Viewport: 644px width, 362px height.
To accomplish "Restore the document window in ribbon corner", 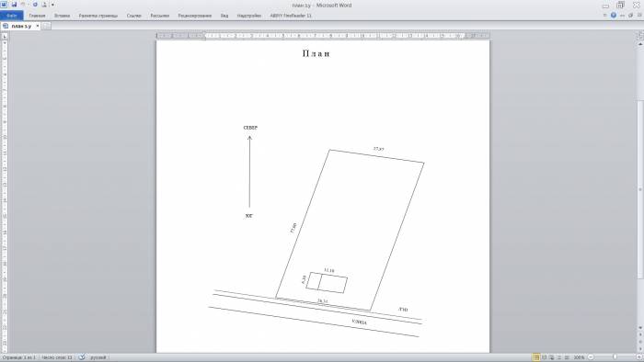I will 630,16.
